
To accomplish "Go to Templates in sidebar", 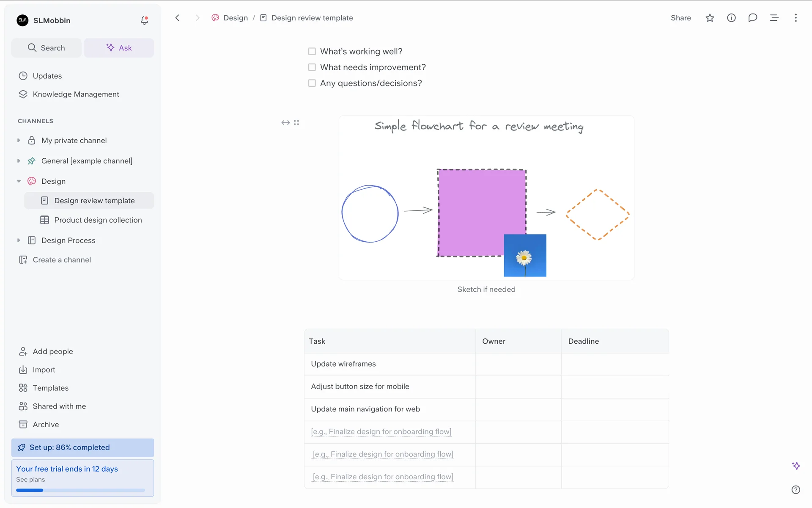I will pyautogui.click(x=50, y=388).
